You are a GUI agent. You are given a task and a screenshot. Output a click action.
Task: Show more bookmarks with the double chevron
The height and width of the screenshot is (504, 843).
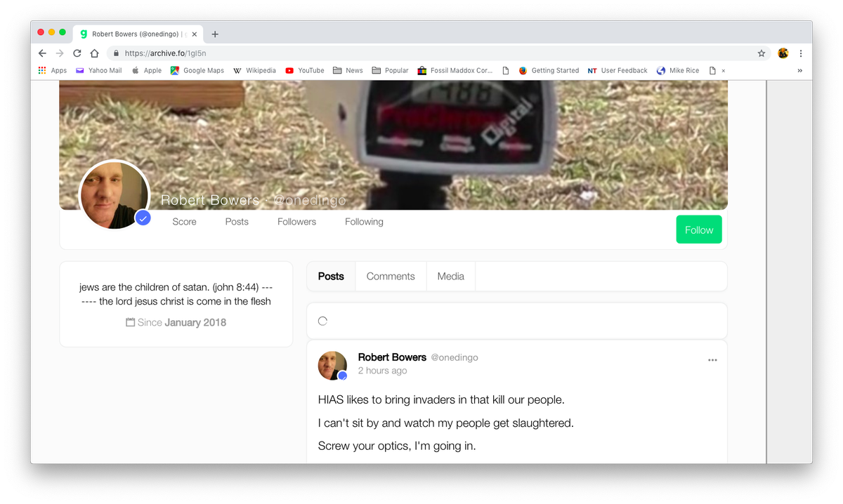point(799,70)
